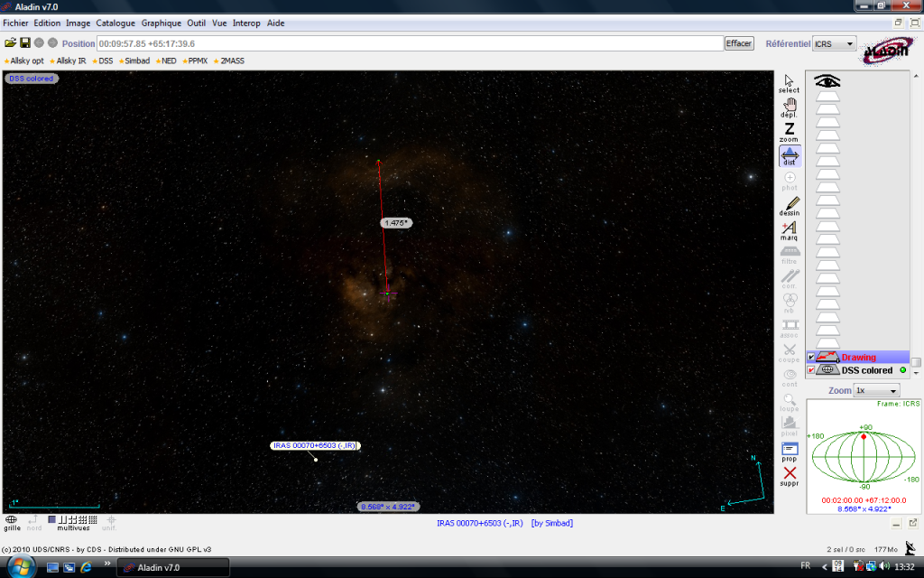The image size is (924, 578).
Task: Open the Vue menu
Action: click(219, 23)
